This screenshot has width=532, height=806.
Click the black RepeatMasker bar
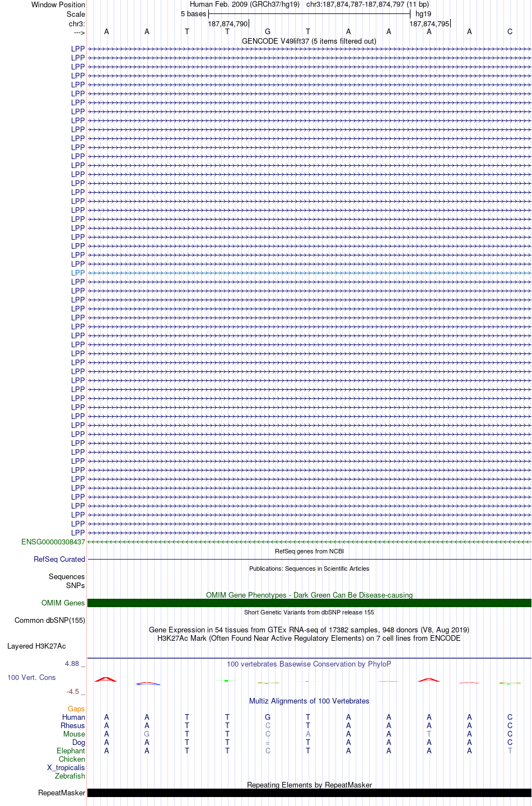coord(309,793)
